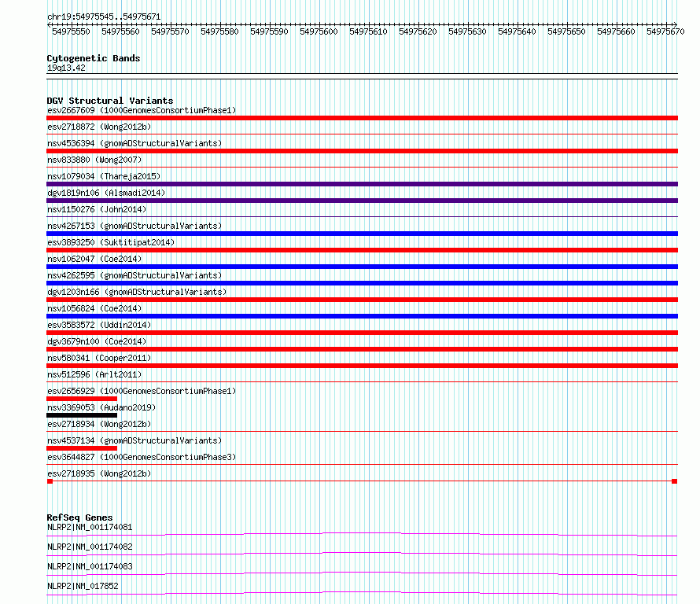Image resolution: width=700 pixels, height=604 pixels.
Task: Click ruler position label 54975600
Action: 319,31
